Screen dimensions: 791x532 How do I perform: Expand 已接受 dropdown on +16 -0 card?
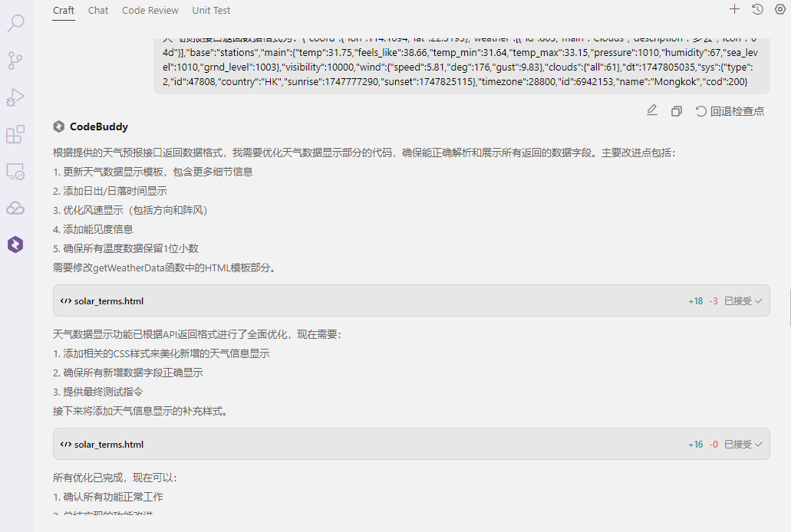point(743,445)
